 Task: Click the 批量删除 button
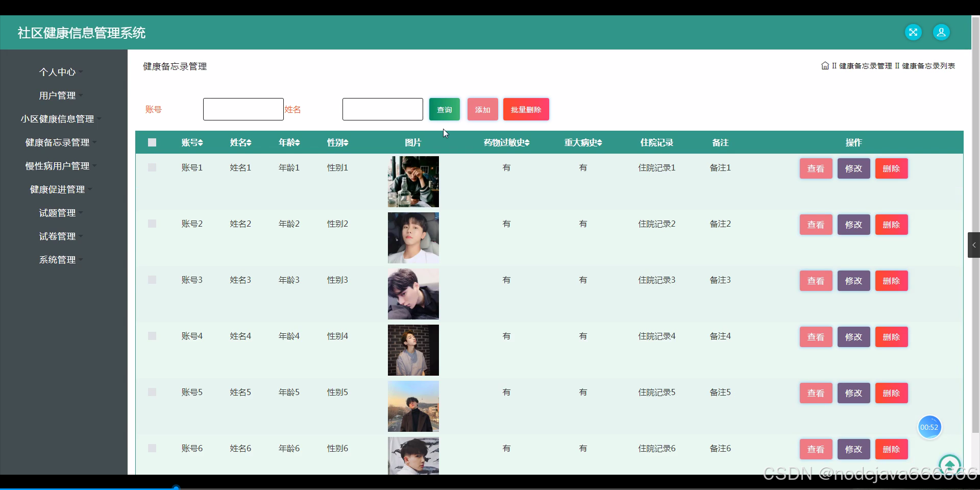coord(526,109)
